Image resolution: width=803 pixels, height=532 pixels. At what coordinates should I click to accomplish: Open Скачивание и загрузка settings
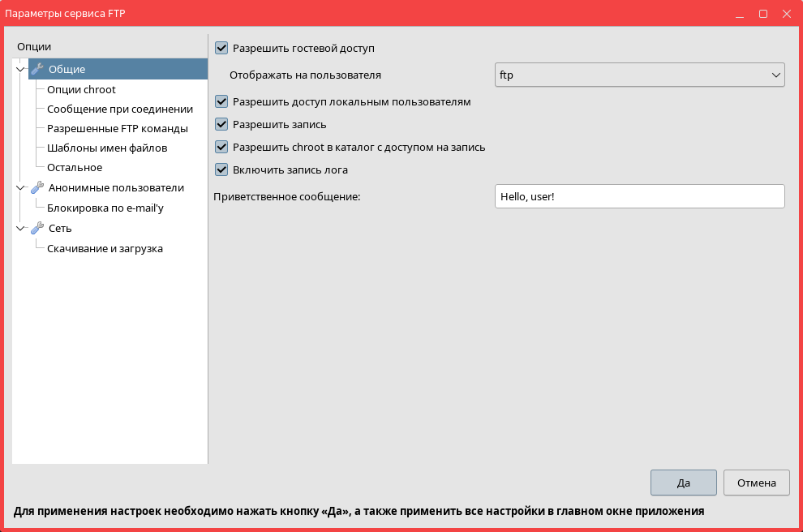click(105, 248)
